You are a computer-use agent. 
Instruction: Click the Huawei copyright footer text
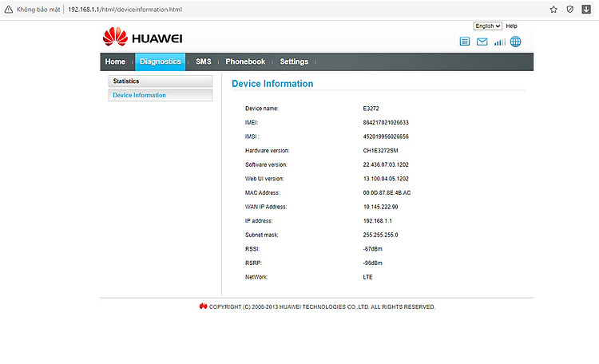coord(322,307)
